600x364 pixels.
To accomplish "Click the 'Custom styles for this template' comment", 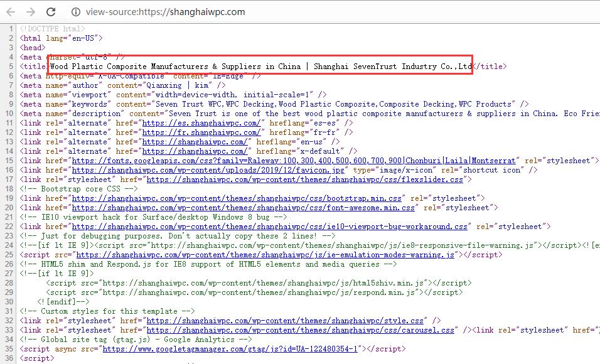I will point(107,311).
